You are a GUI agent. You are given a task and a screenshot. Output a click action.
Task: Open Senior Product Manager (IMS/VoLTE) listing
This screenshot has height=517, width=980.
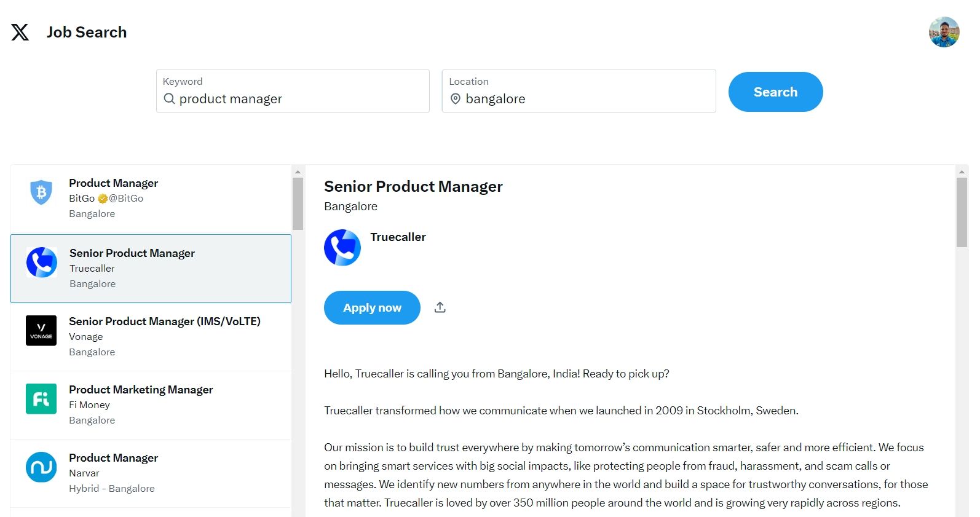click(151, 337)
